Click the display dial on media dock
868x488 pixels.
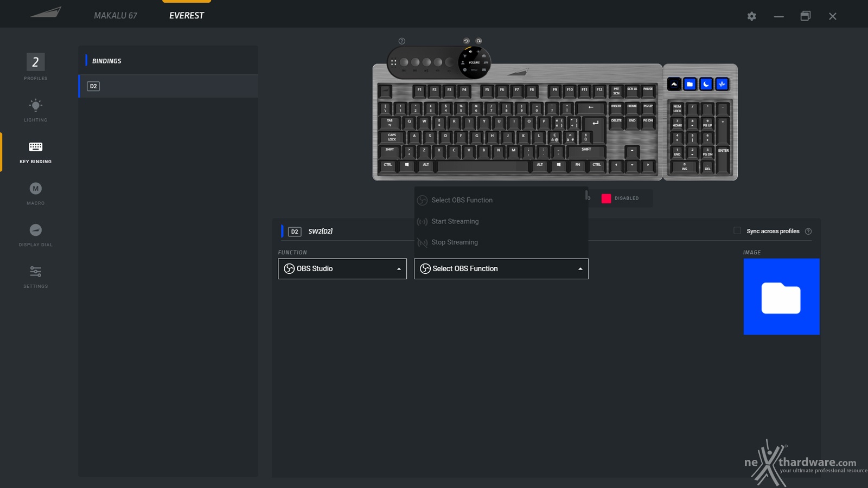pos(474,62)
